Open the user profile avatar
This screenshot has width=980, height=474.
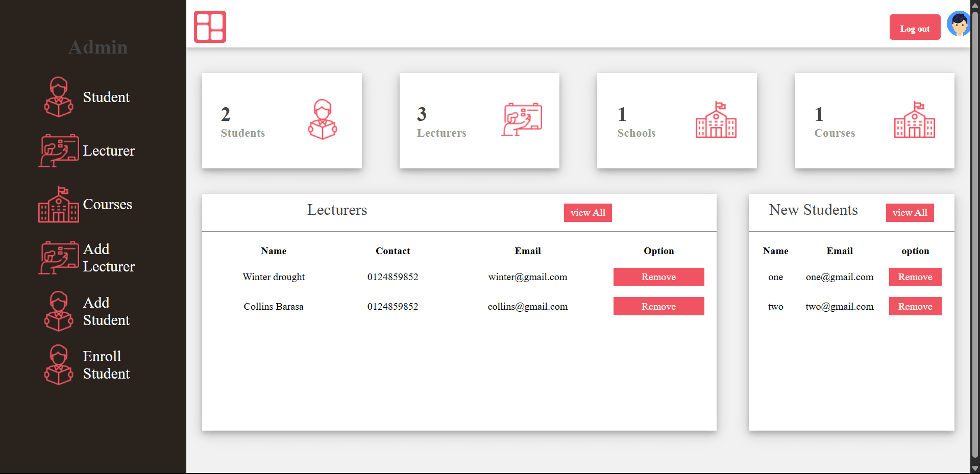pos(959,23)
